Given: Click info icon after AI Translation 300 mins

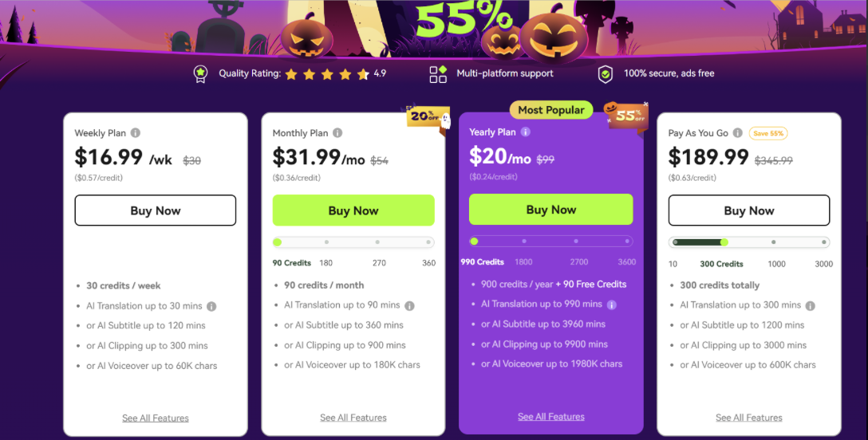Looking at the screenshot, I should [x=811, y=305].
